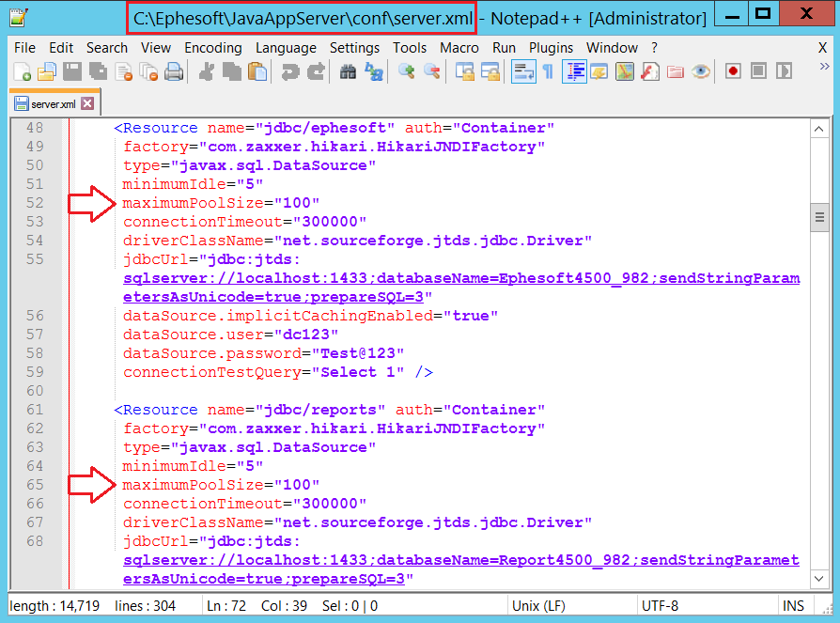Open the Run menu
The width and height of the screenshot is (840, 623).
click(505, 48)
